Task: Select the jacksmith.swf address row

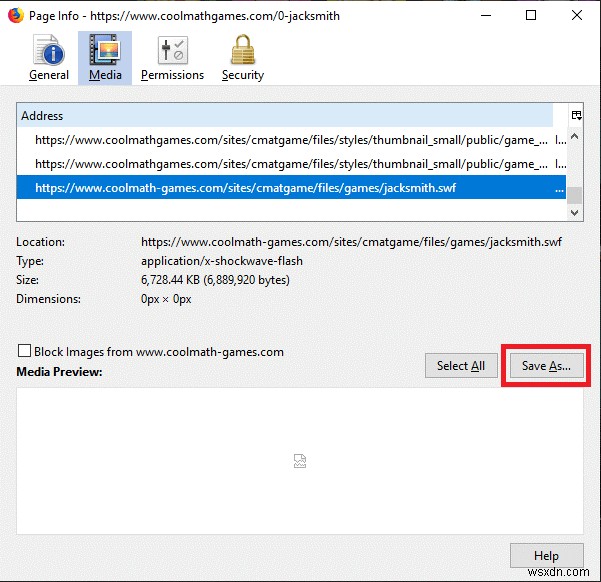Action: coord(291,188)
